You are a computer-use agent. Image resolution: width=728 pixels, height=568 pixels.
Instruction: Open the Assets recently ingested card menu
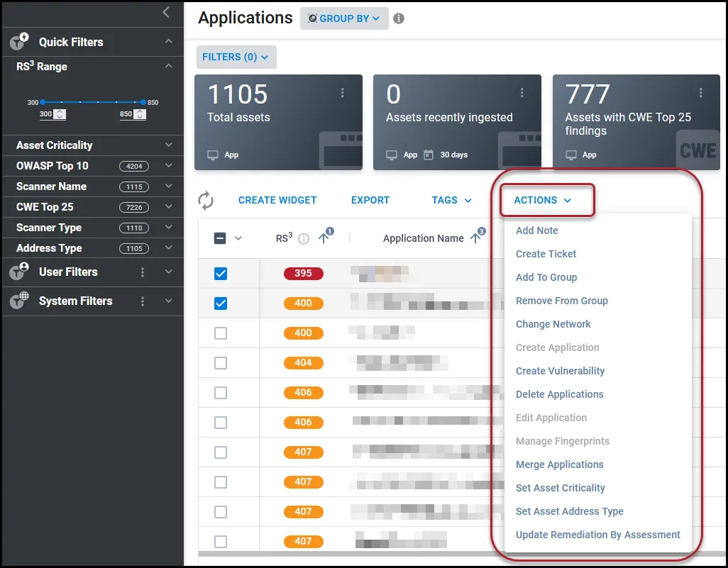[522, 93]
